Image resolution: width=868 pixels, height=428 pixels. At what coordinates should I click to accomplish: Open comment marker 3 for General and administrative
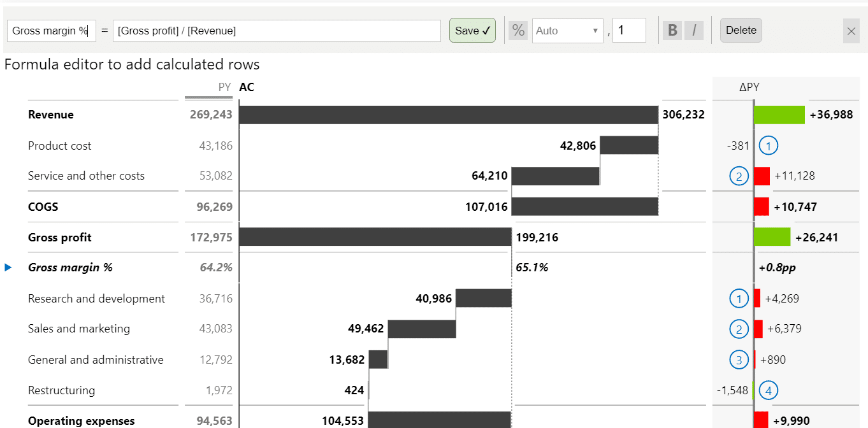click(739, 360)
